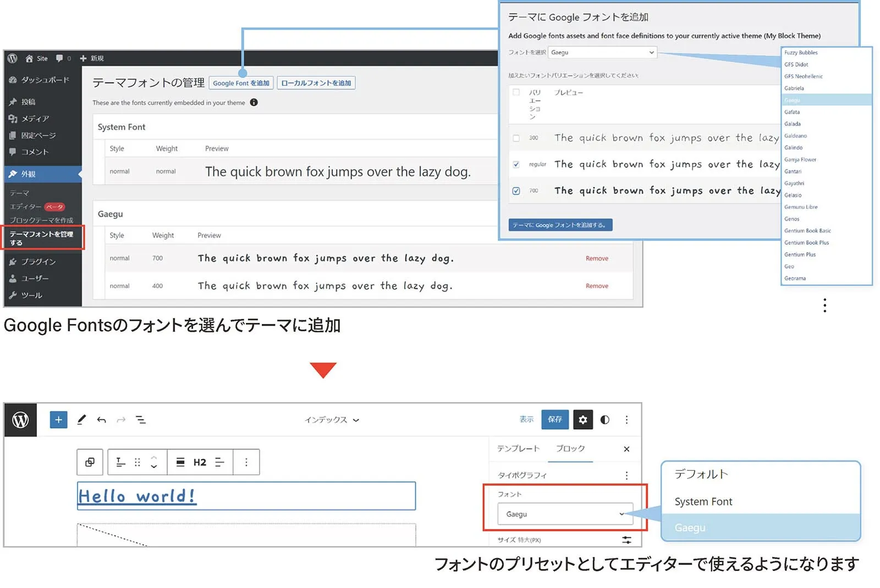Open the フォント dropdown in the block sidebar
Screen dimensions: 880x588
click(566, 514)
